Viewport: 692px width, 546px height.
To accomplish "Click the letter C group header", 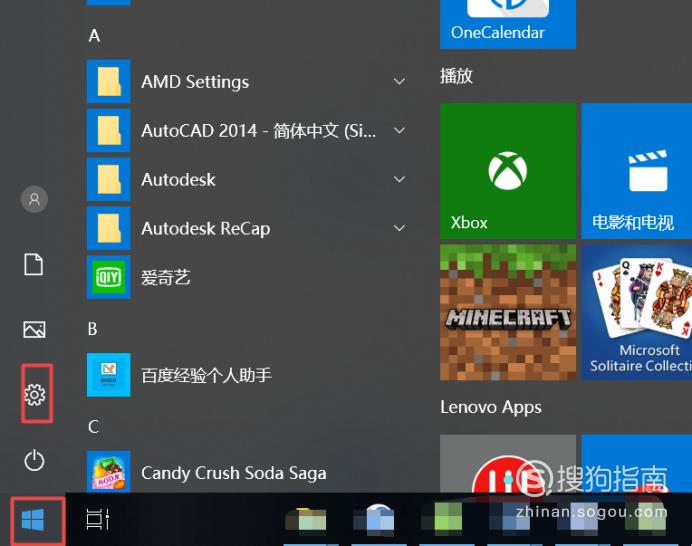I will [93, 426].
